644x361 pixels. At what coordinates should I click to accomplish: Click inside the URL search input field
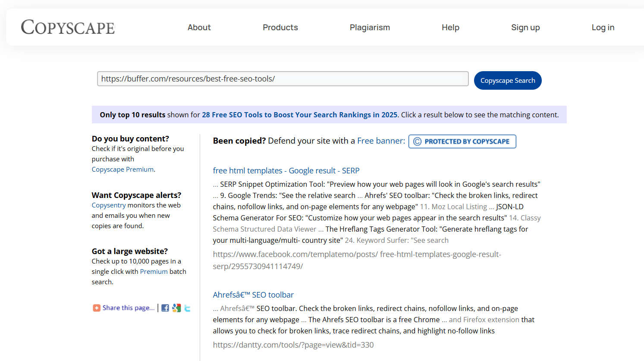coord(283,78)
